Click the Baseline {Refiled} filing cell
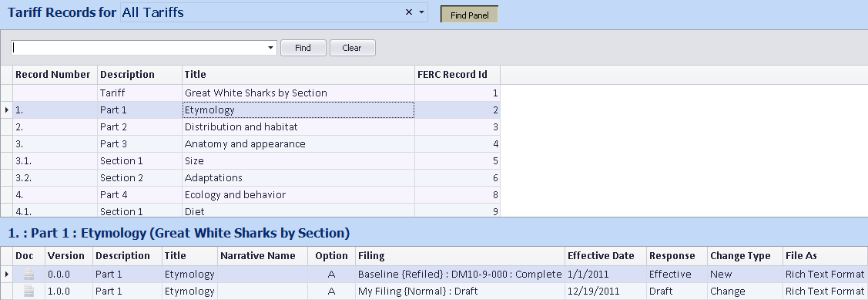This screenshot has height=300, width=868. (x=460, y=274)
